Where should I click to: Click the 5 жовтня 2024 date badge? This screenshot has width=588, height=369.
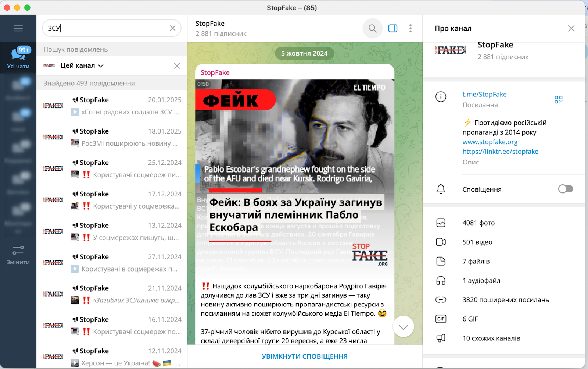click(304, 53)
